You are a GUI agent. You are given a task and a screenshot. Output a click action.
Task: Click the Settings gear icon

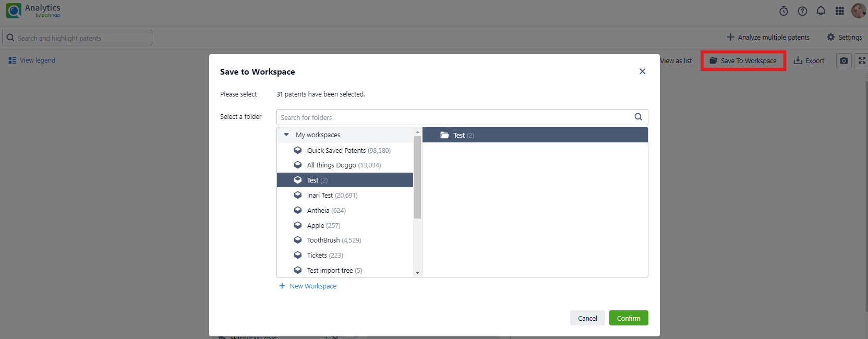point(831,37)
